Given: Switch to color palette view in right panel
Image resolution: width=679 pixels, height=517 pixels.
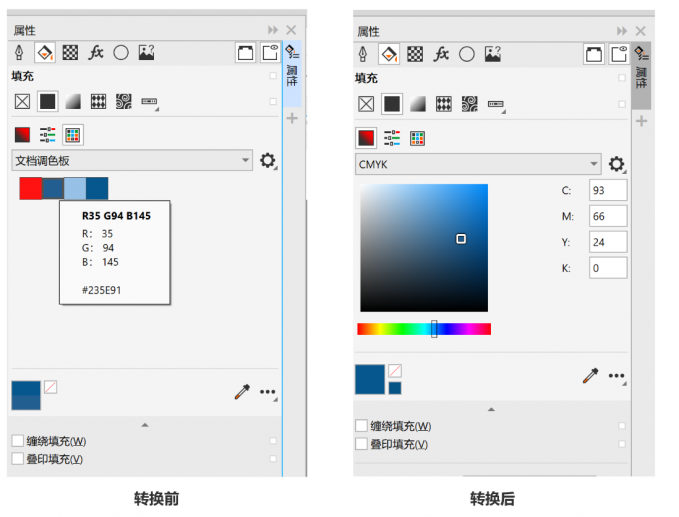Looking at the screenshot, I should [x=417, y=138].
